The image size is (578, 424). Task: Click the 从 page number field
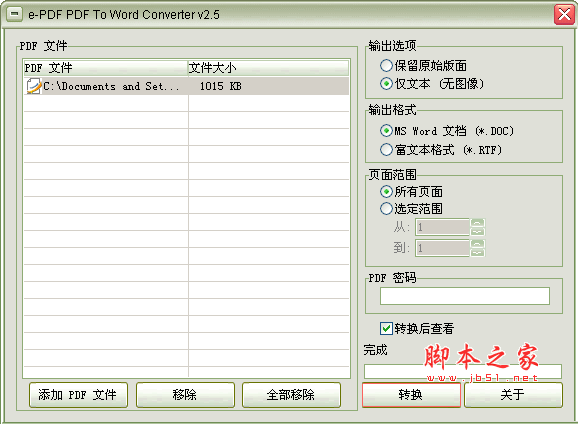pyautogui.click(x=442, y=227)
